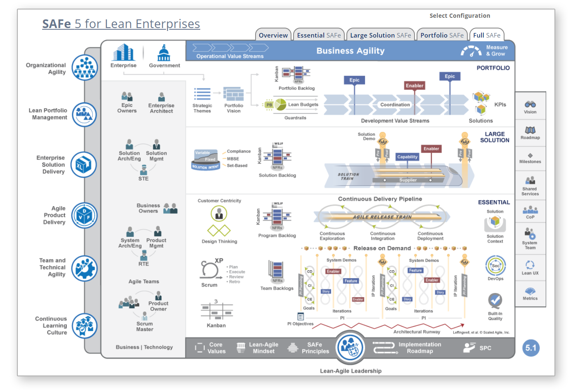Open the System Team icon
The height and width of the screenshot is (392, 578).
530,233
